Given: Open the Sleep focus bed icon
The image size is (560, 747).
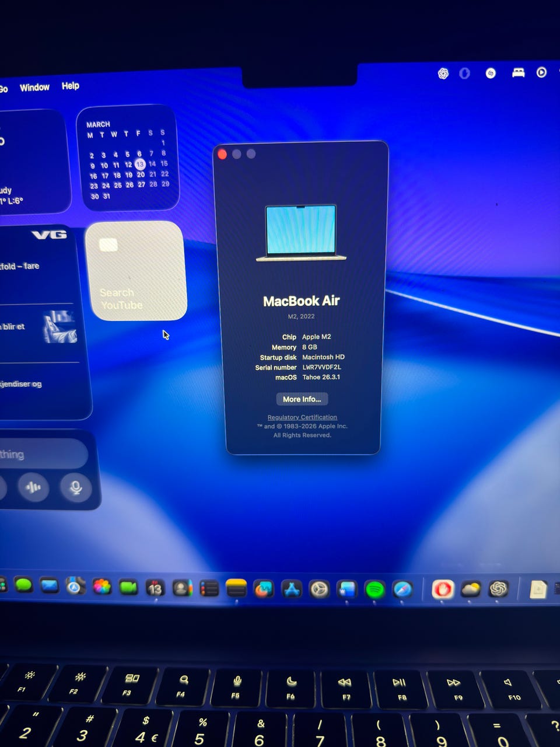Looking at the screenshot, I should [518, 72].
